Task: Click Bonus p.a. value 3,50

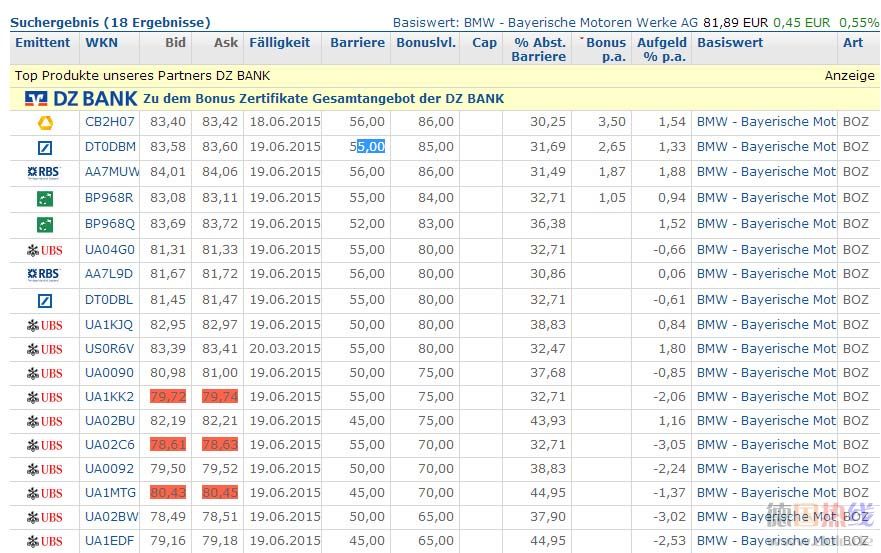Action: [x=612, y=122]
